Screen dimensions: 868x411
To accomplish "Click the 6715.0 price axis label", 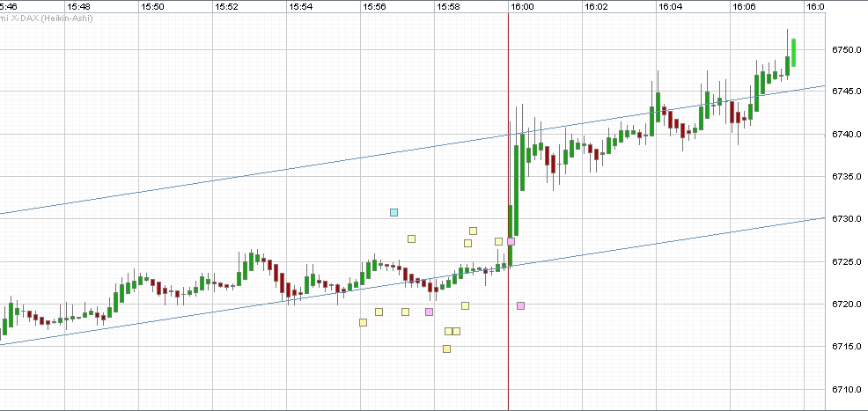I will click(846, 347).
